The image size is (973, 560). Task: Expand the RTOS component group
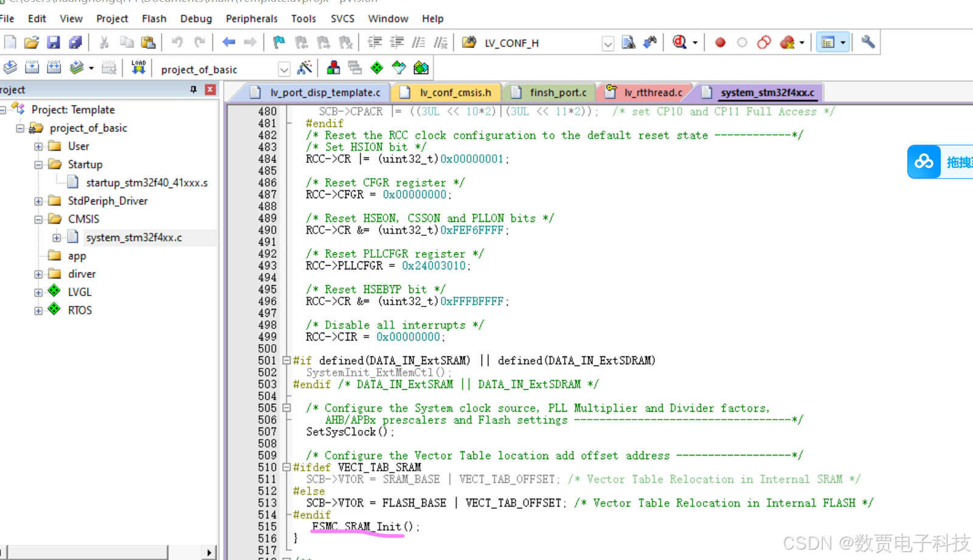point(38,311)
